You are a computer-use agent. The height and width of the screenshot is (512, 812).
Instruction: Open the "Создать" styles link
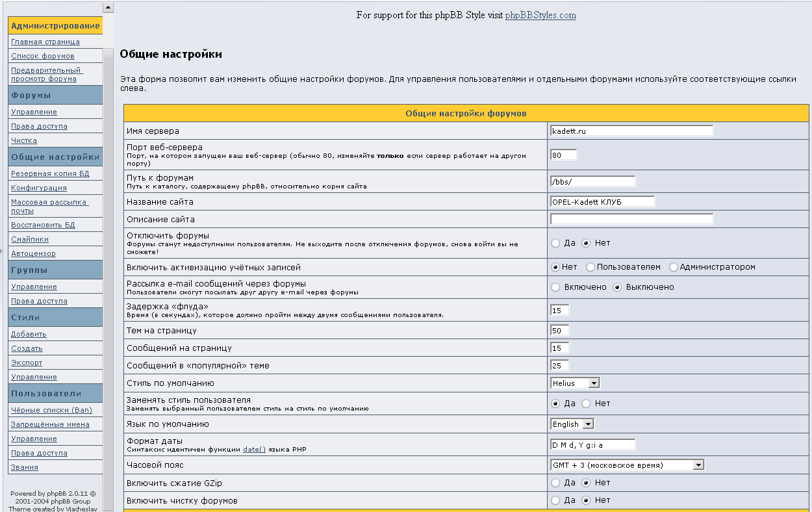tap(27, 348)
